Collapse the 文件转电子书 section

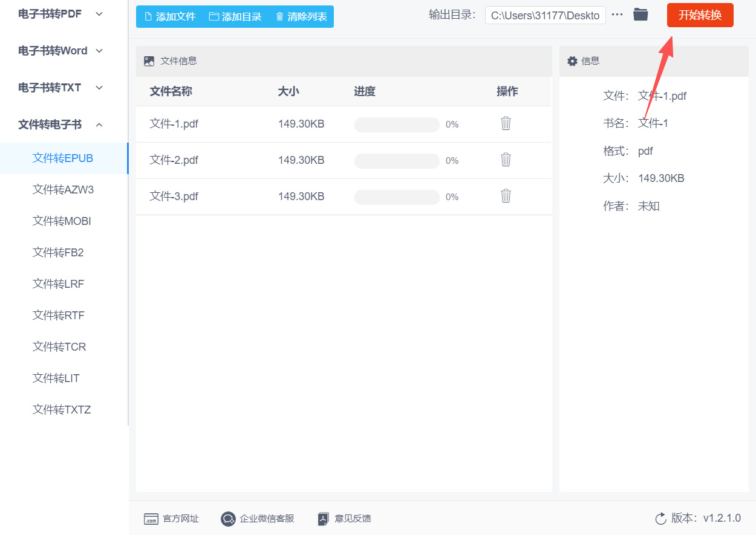[60, 125]
